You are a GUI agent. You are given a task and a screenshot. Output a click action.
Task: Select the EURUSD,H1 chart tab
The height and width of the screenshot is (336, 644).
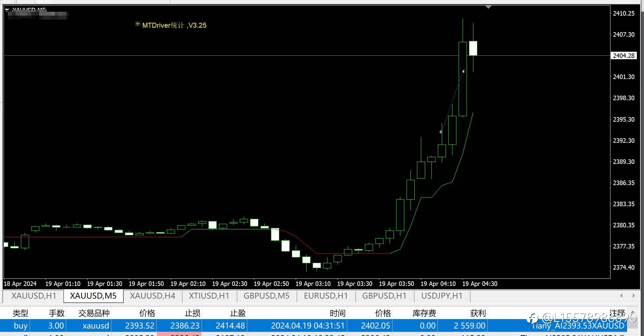coord(326,296)
